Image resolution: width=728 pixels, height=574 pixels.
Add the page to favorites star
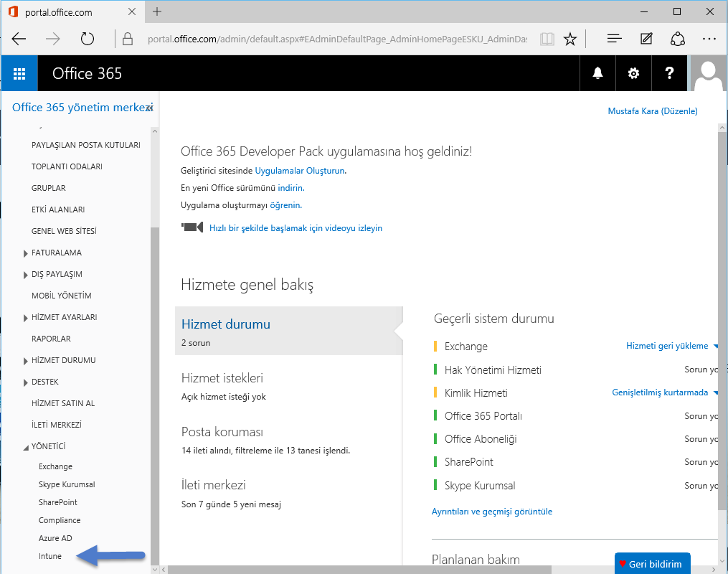point(570,39)
